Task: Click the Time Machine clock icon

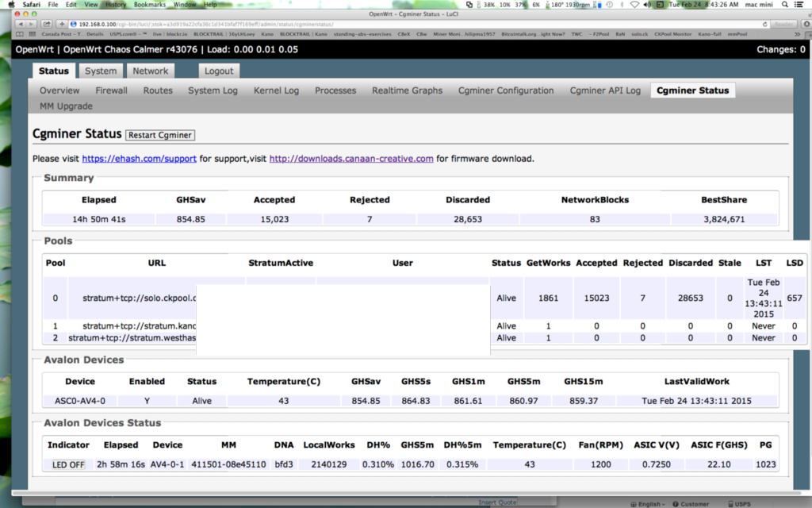Action: pyautogui.click(x=610, y=4)
